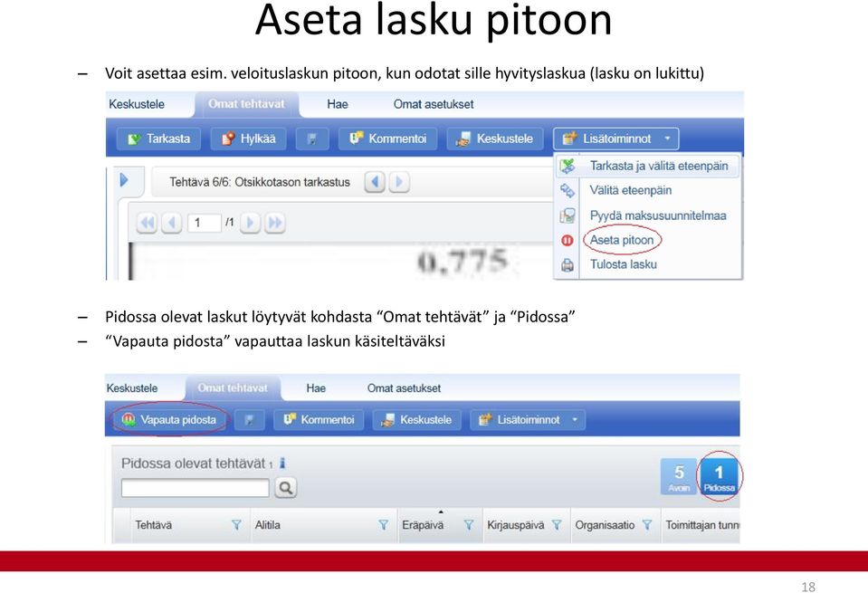Viewport: 868px width, 593px height.
Task: Click Keskustele button in lower toolbar
Action: point(416,420)
